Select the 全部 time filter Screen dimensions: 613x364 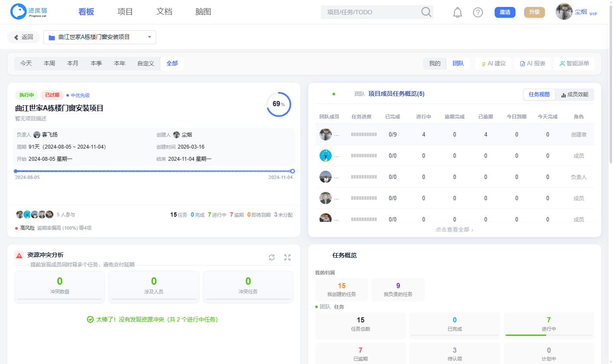[x=172, y=64]
